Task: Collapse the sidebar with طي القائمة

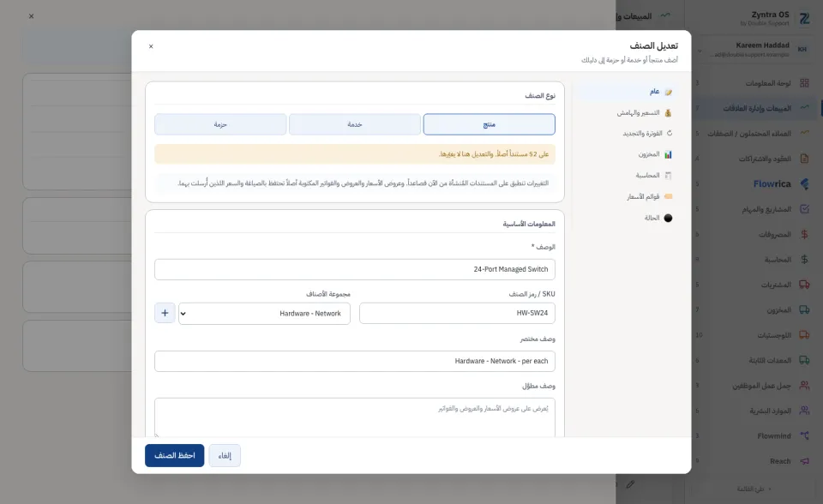Action: 754,489
